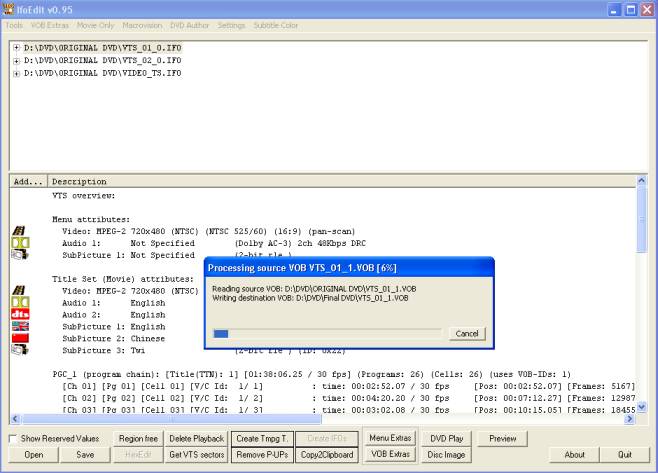Click the [Ch 02] [Pg 02] [Cell 02] row
The width and height of the screenshot is (658, 473).
(x=348, y=398)
